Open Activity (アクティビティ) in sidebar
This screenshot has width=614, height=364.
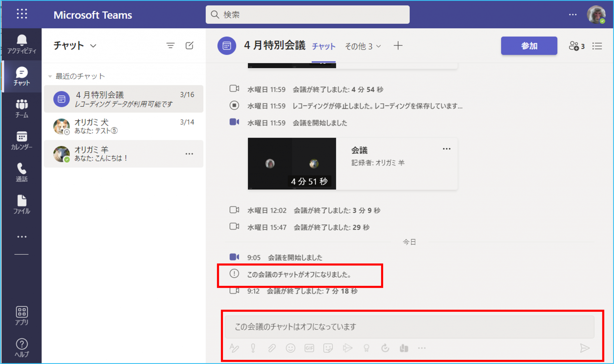(x=22, y=44)
